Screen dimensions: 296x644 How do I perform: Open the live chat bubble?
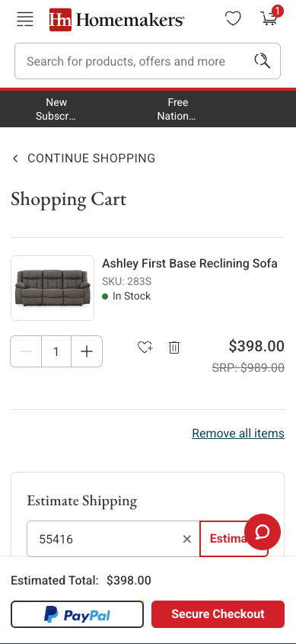tap(263, 532)
